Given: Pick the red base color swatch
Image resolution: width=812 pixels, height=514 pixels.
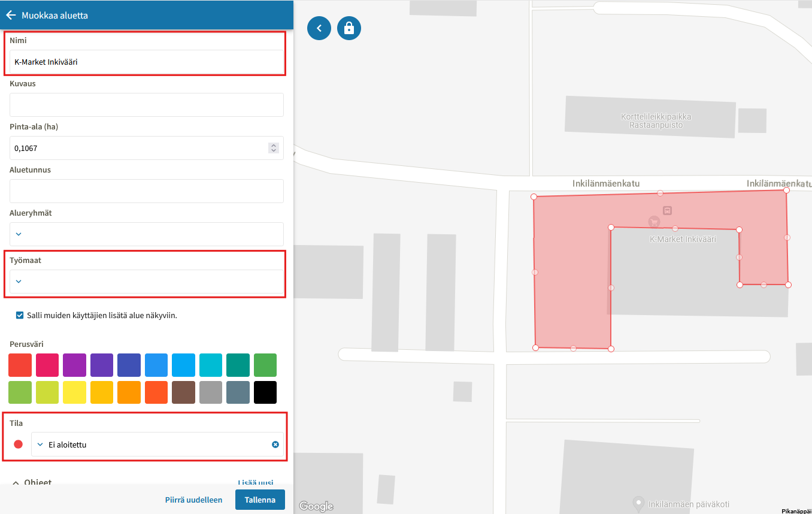Looking at the screenshot, I should [20, 365].
